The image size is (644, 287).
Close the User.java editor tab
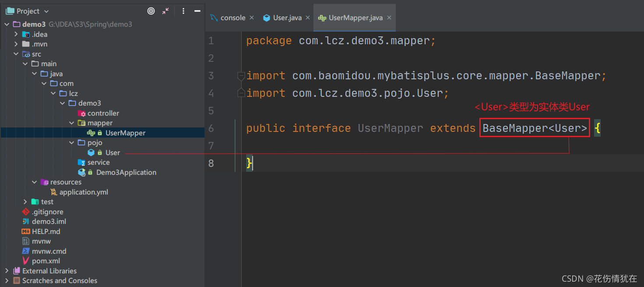point(308,18)
